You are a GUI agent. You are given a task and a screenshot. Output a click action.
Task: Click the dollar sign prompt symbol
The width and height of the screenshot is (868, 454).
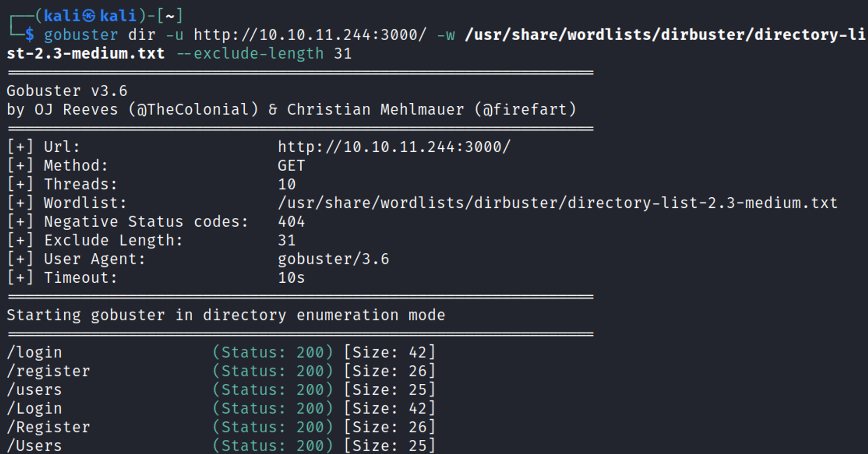(30, 35)
